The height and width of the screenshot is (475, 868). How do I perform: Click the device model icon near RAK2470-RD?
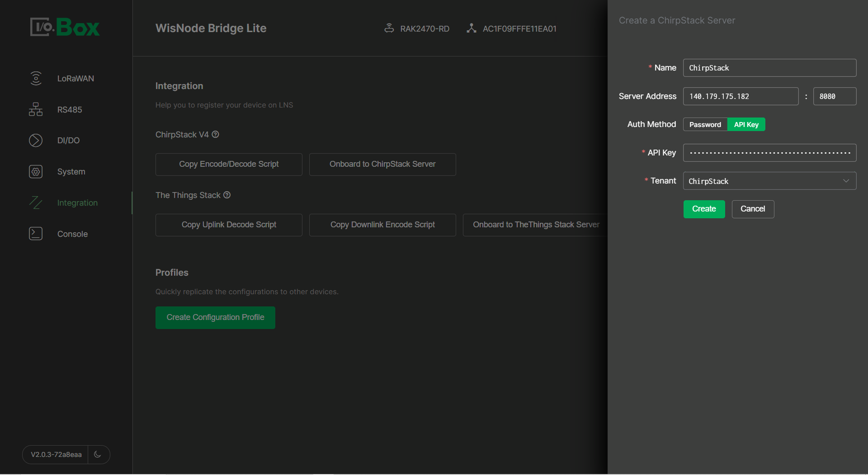pyautogui.click(x=389, y=28)
